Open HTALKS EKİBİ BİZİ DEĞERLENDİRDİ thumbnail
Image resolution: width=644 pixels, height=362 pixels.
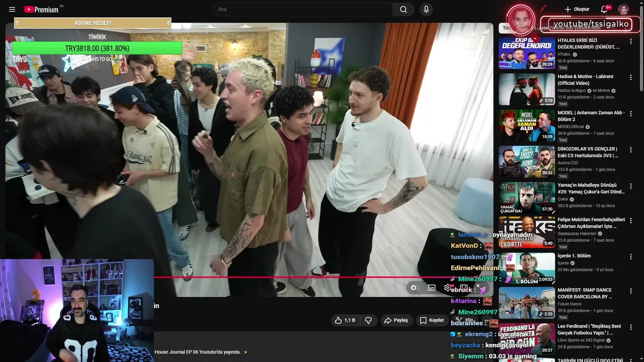click(x=527, y=53)
